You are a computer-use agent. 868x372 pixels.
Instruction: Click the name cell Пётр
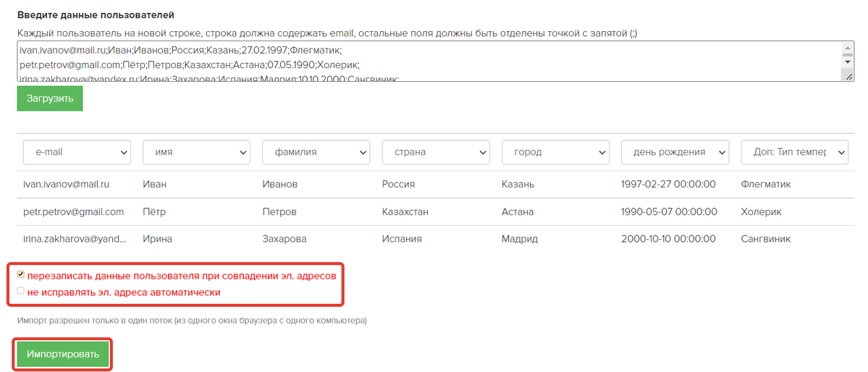click(x=154, y=211)
